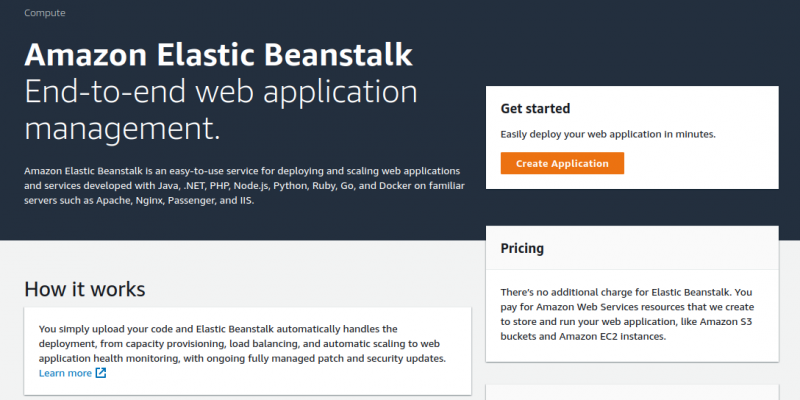Image resolution: width=800 pixels, height=400 pixels.
Task: Click the How it works heading
Action: [x=85, y=289]
